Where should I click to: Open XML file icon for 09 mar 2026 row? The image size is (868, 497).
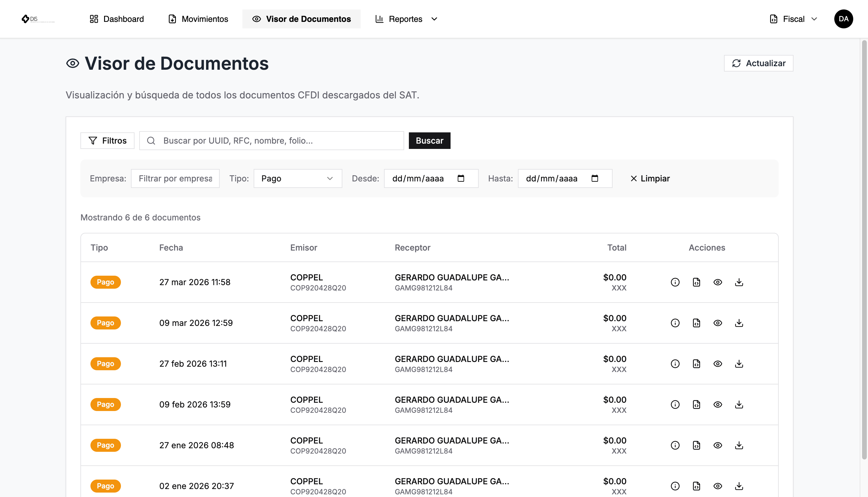point(696,323)
